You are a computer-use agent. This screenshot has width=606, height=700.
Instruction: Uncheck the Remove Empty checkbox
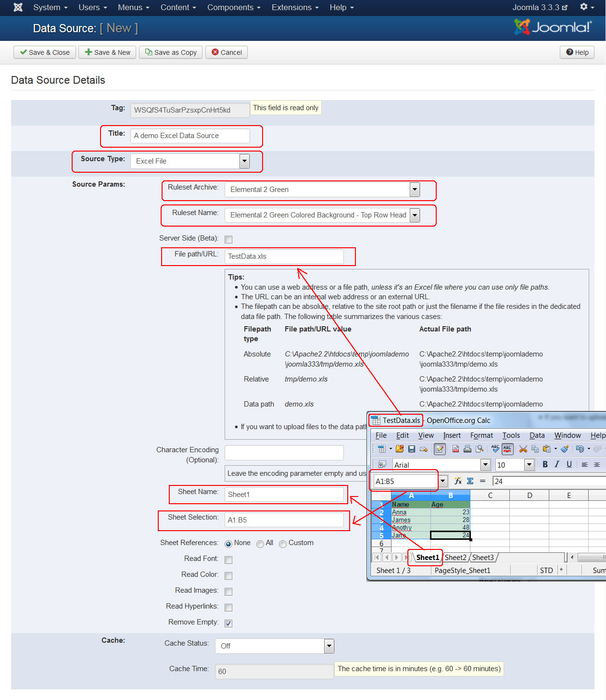click(x=228, y=624)
